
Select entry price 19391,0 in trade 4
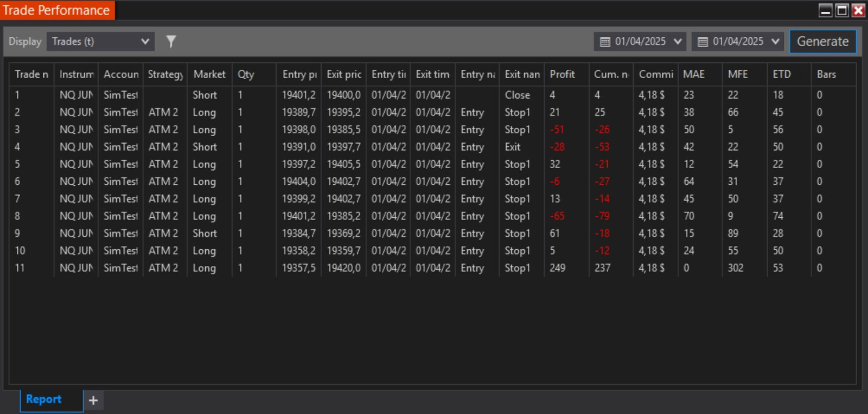[298, 147]
